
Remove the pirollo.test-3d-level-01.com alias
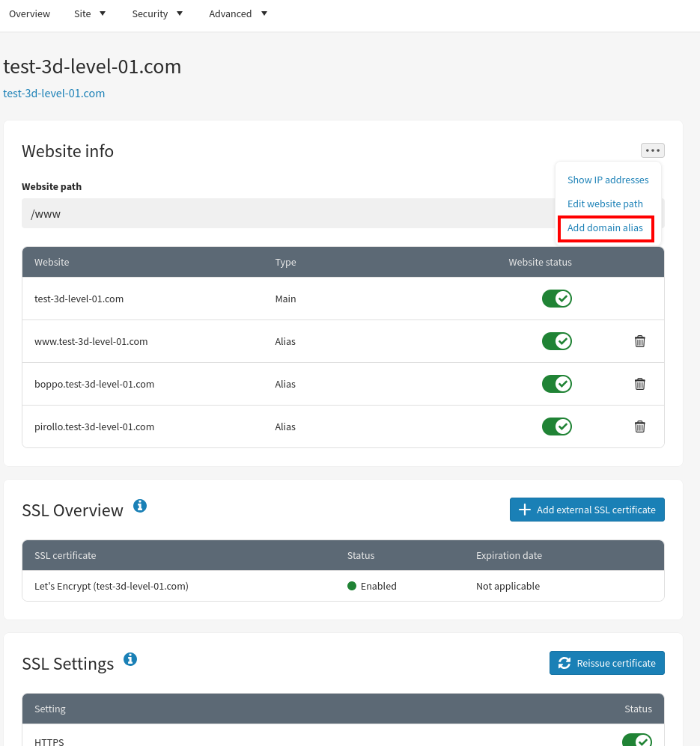tap(639, 426)
